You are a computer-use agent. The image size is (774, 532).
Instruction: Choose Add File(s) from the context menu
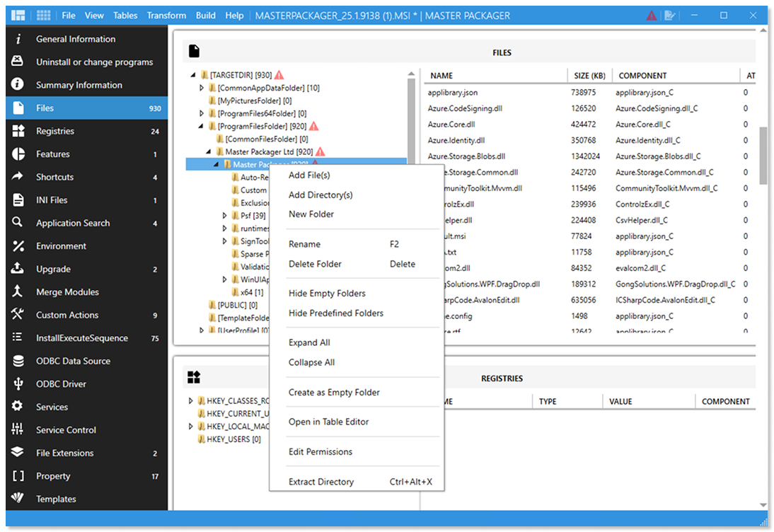pos(309,175)
